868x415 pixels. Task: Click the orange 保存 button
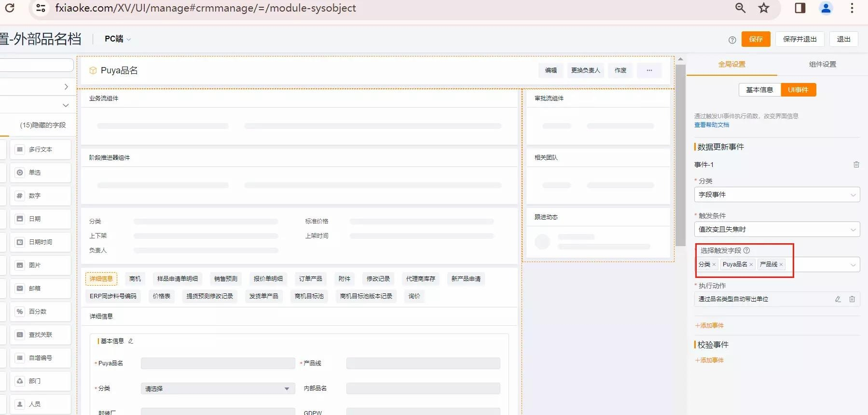point(756,39)
